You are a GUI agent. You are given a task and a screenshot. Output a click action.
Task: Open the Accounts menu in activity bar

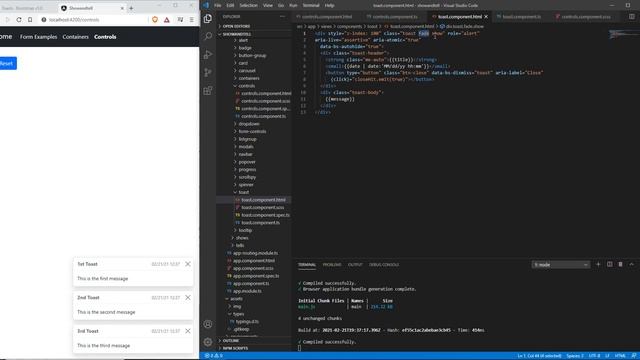pyautogui.click(x=208, y=324)
